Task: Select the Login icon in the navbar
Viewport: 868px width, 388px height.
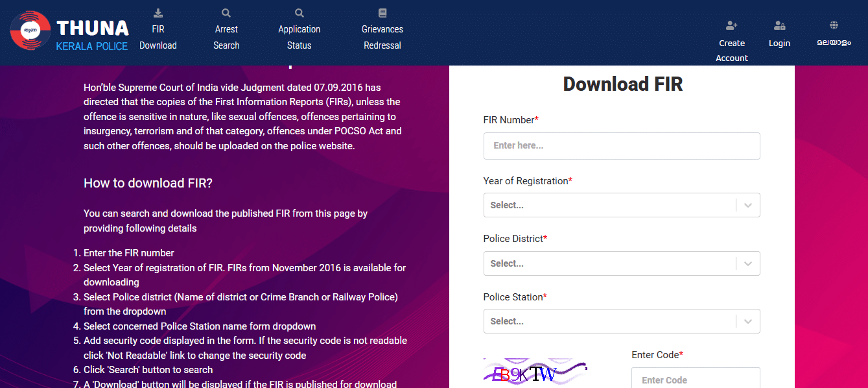Action: point(779,27)
